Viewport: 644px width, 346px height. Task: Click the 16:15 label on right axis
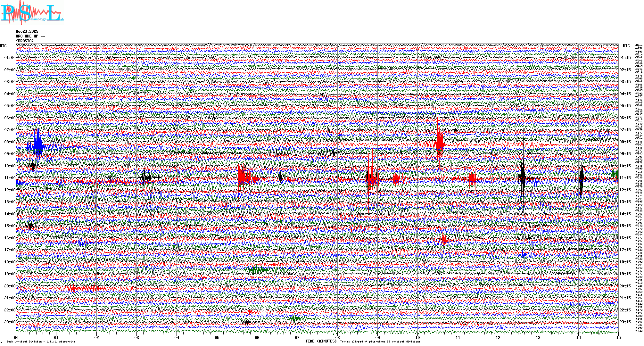pyautogui.click(x=625, y=238)
